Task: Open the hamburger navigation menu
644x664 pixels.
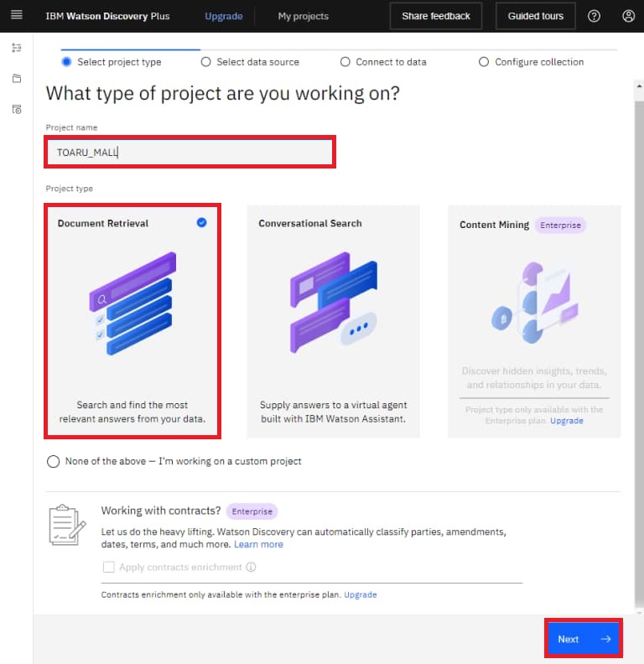Action: [17, 15]
